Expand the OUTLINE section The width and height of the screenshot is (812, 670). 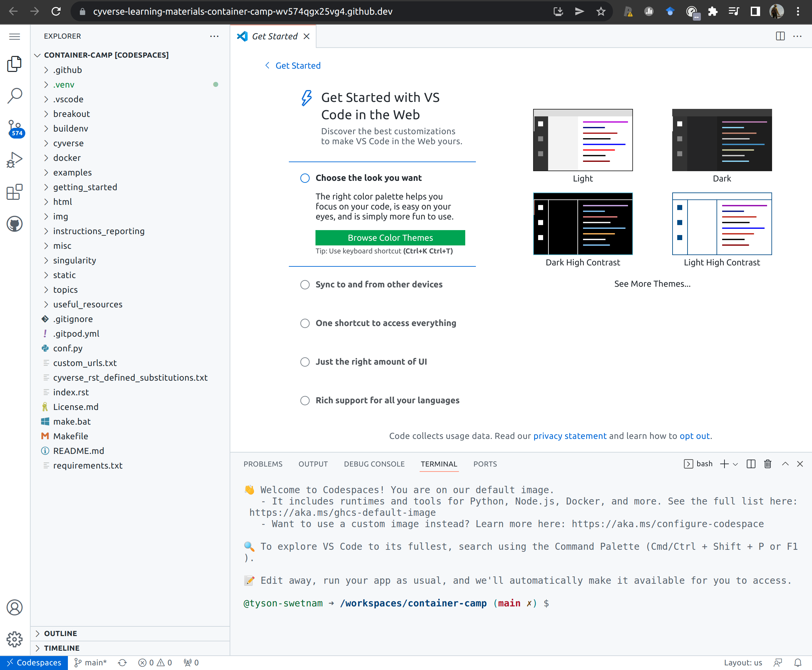click(130, 633)
